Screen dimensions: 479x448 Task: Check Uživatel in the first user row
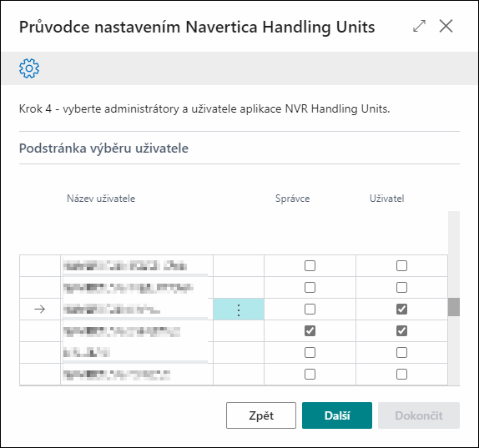click(x=401, y=265)
